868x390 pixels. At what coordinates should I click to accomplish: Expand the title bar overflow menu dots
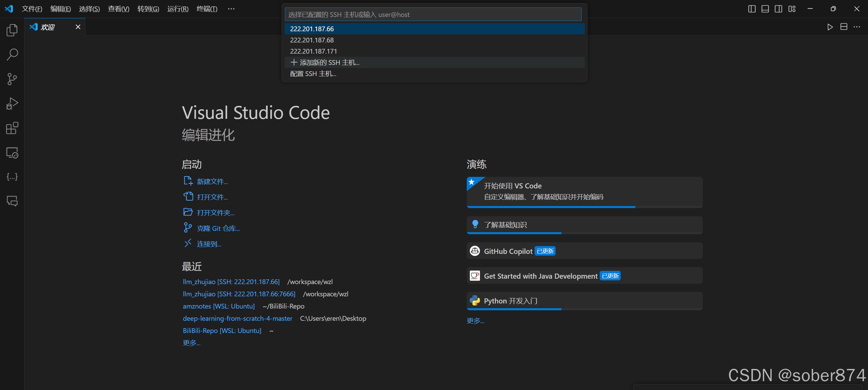[x=231, y=9]
